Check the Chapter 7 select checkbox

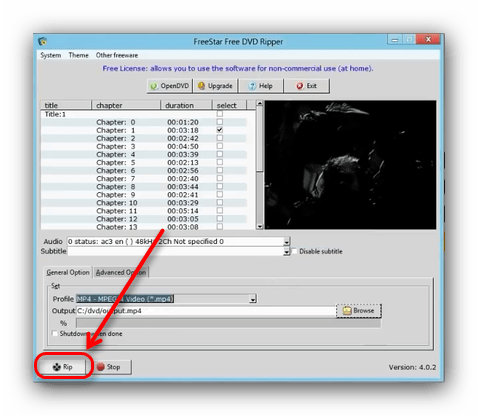point(220,178)
